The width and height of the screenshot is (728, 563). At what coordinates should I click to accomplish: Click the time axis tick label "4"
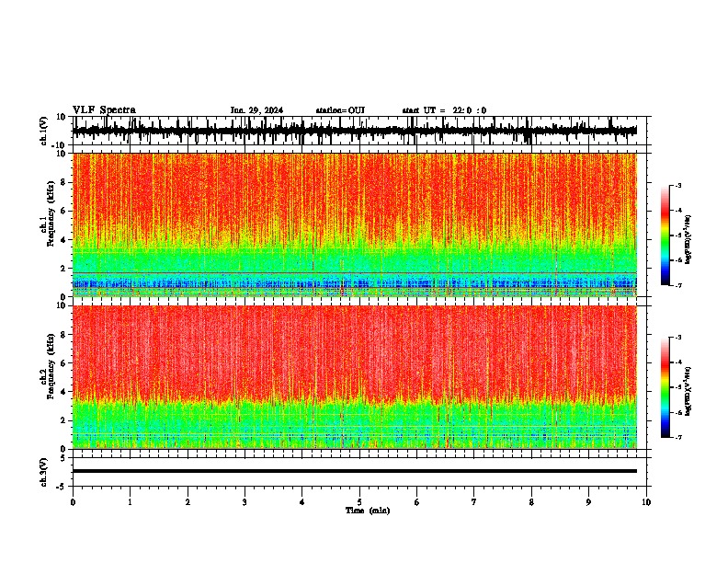[302, 502]
